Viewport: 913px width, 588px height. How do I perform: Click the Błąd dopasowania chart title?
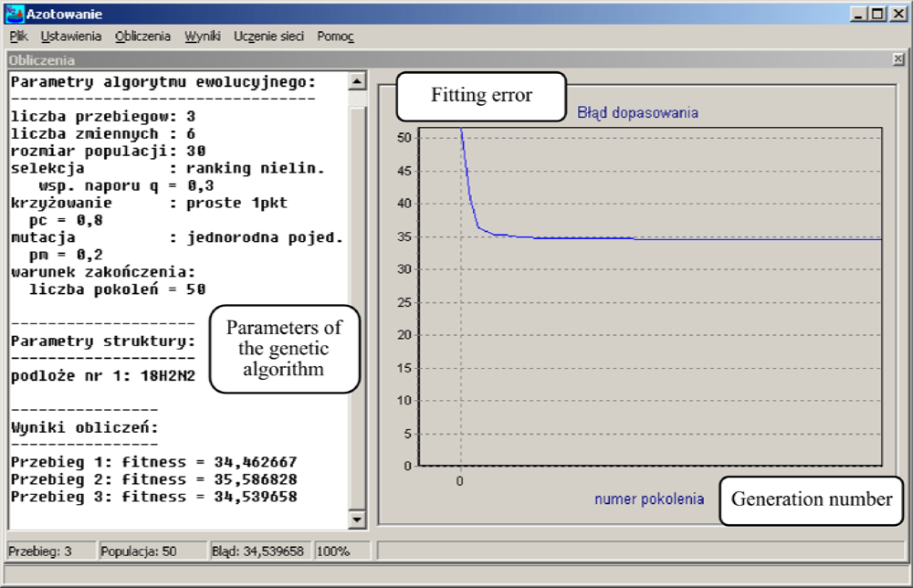(x=637, y=113)
